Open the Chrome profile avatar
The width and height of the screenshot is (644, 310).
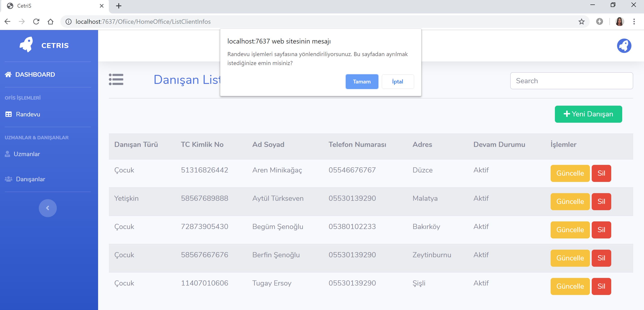[x=620, y=22]
